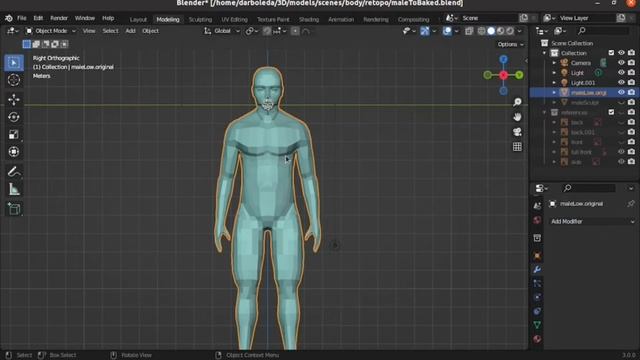Select the Add Cube tool

click(14, 209)
